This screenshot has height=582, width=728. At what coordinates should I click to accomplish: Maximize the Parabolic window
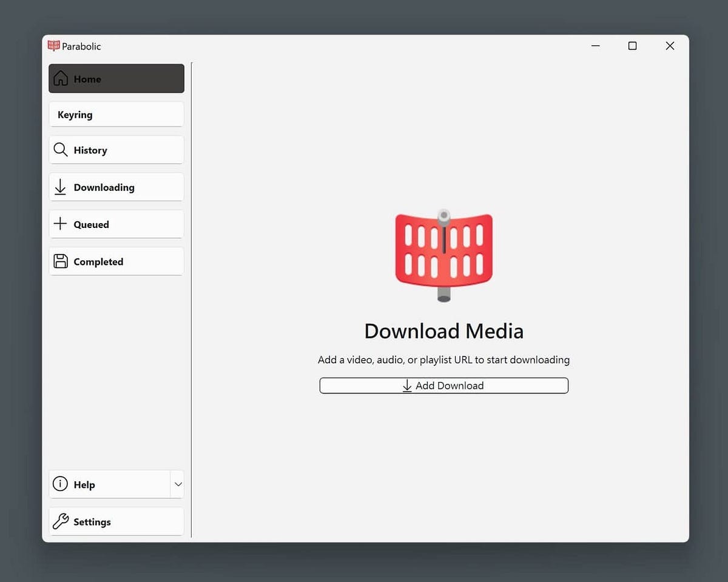(x=632, y=46)
